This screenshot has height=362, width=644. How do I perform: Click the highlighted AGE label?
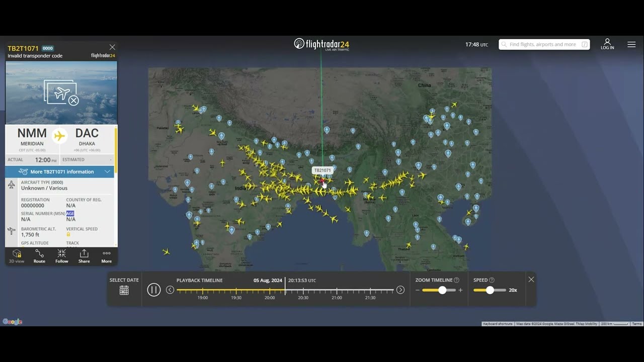[70, 214]
